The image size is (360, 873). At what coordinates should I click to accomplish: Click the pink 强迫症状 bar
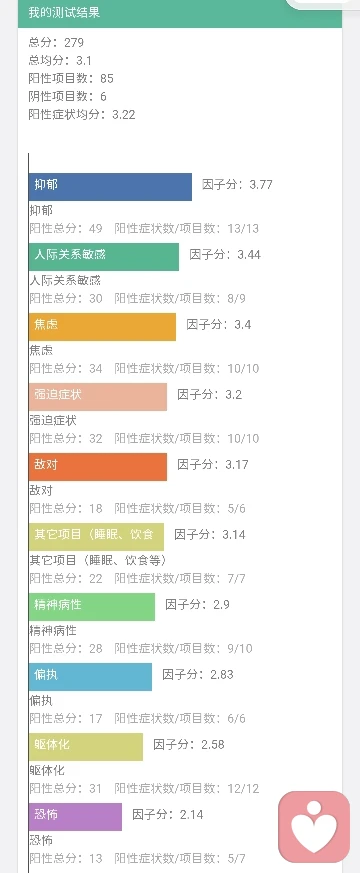98,397
